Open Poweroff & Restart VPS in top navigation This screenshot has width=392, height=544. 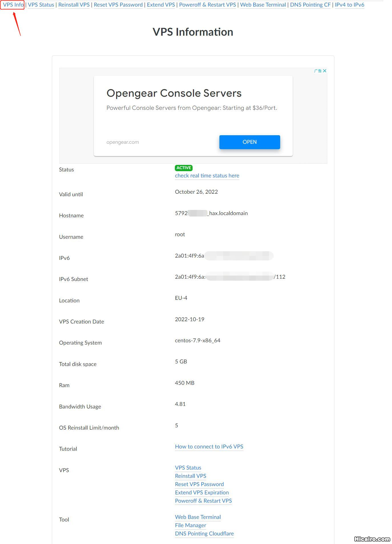207,5
